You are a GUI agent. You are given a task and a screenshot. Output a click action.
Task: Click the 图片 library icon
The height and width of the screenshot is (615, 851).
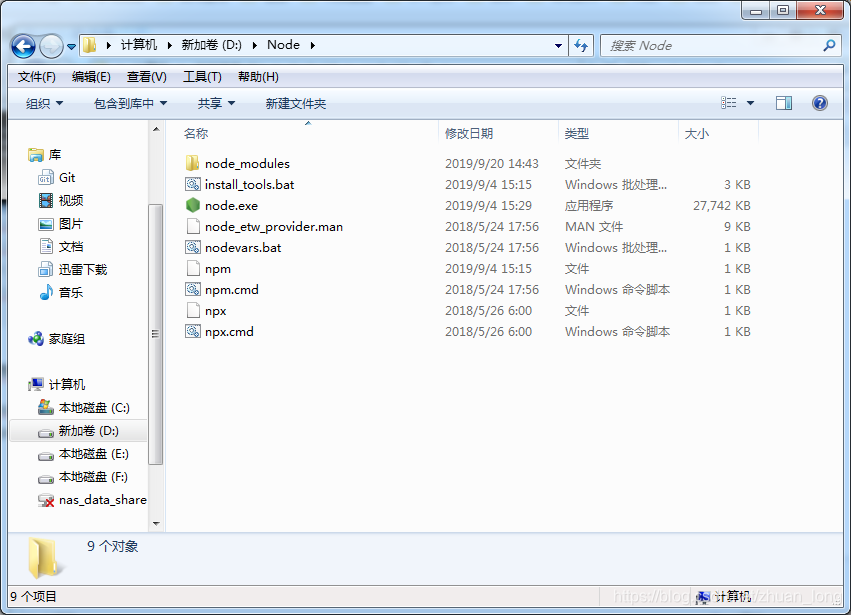coord(46,224)
